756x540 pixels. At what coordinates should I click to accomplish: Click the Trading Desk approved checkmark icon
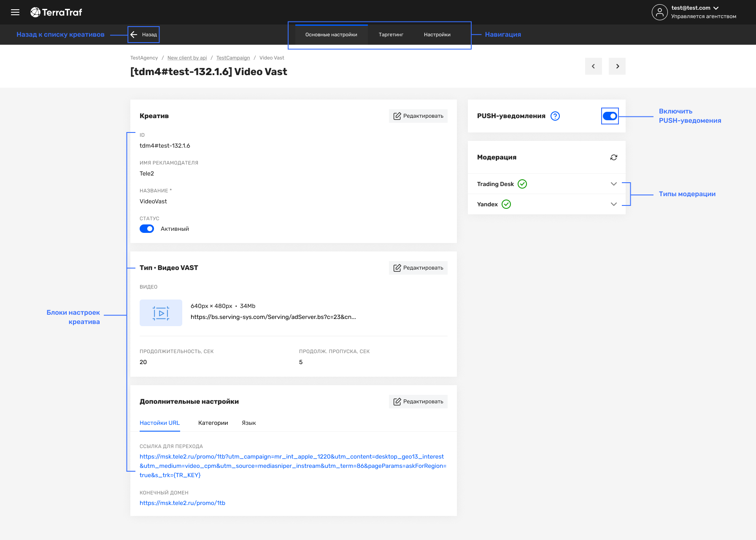(x=522, y=184)
